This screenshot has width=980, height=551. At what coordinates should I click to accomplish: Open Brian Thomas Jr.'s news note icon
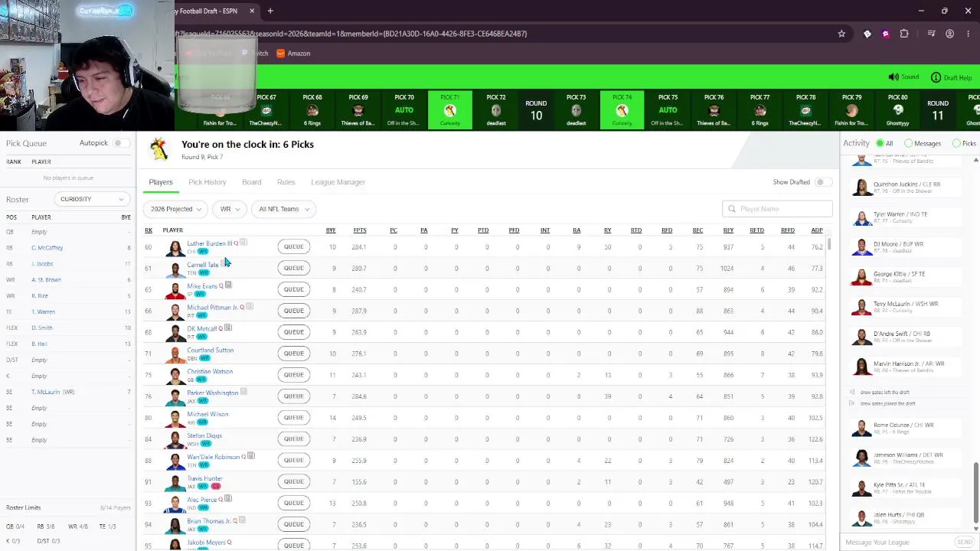coord(241,520)
